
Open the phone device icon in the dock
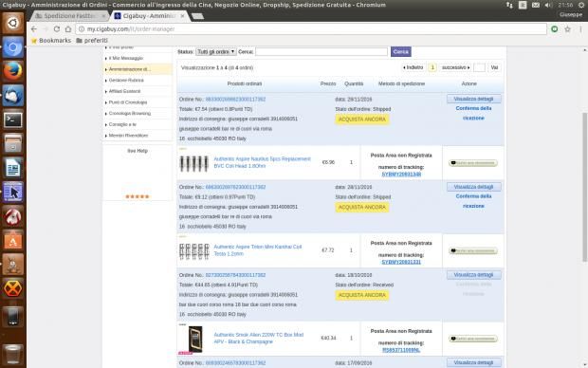click(x=12, y=317)
